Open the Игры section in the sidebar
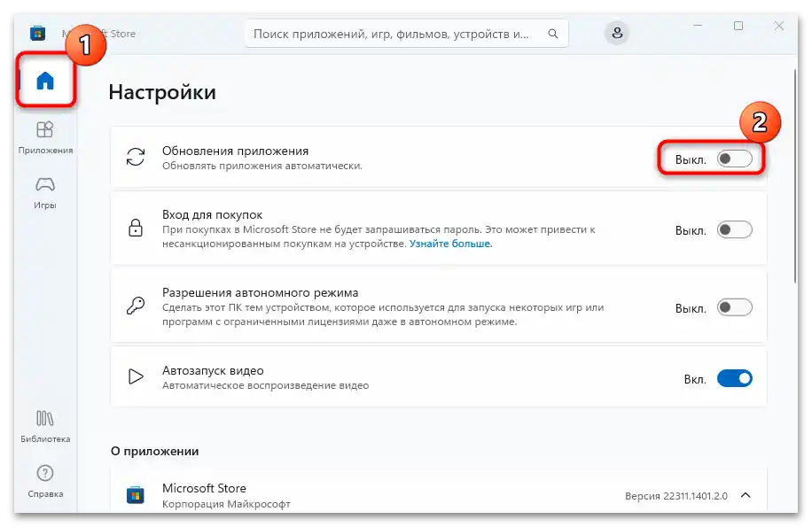This screenshot has height=527, width=812. point(45,189)
